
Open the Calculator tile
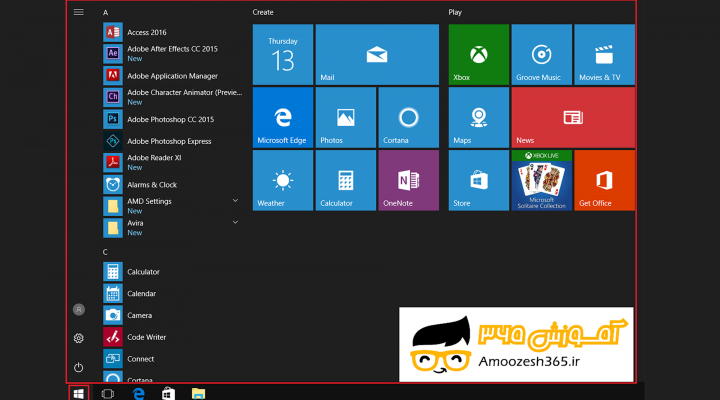click(346, 180)
